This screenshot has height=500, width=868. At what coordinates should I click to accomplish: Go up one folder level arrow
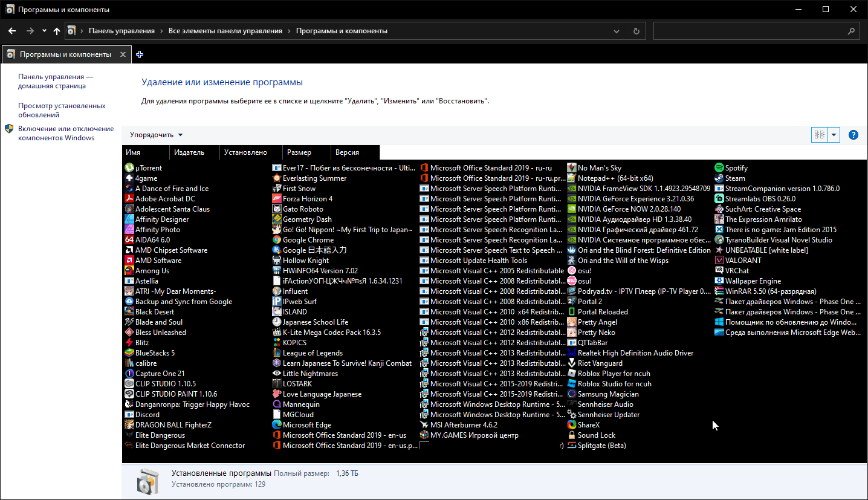pyautogui.click(x=57, y=31)
